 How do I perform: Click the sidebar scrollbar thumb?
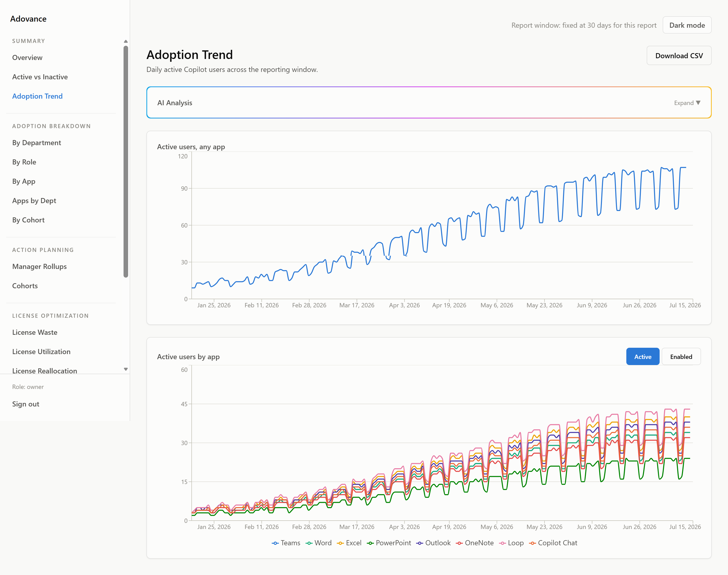coord(126,162)
